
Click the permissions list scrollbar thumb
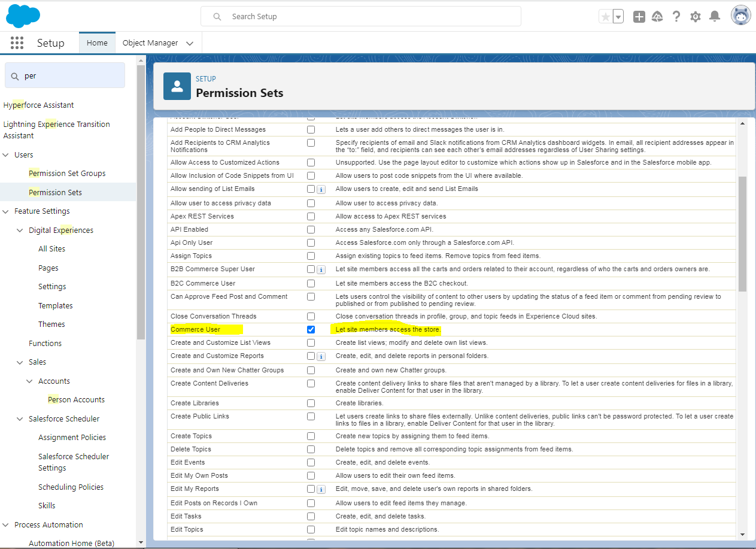[x=742, y=233]
